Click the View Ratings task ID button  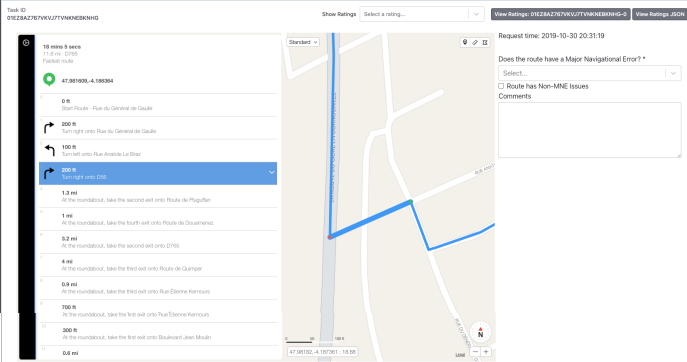coord(560,14)
